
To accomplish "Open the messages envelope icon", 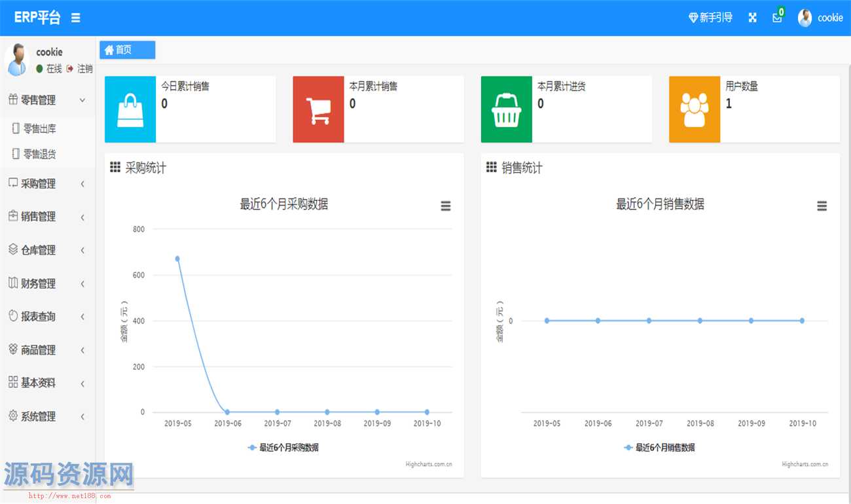I will (x=777, y=18).
